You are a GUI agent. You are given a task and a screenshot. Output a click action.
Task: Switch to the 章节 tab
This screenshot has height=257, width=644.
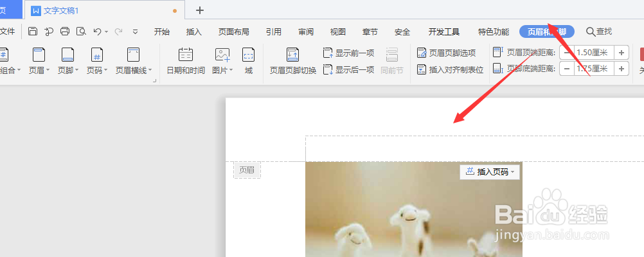tap(370, 31)
